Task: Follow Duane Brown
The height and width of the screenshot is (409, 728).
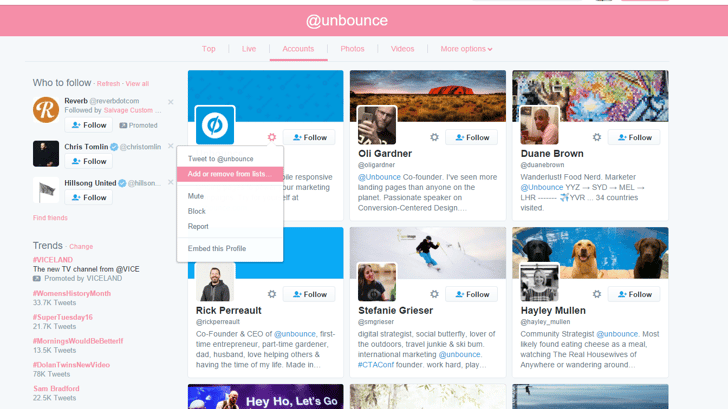Action: [x=634, y=137]
